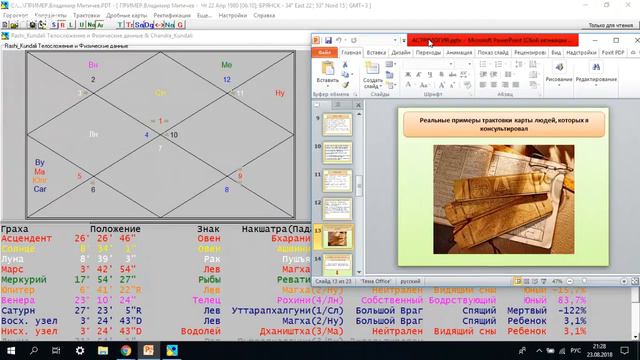Viewport: 640px width, 360px height.
Task: Open the Трактовки menu
Action: tap(87, 16)
